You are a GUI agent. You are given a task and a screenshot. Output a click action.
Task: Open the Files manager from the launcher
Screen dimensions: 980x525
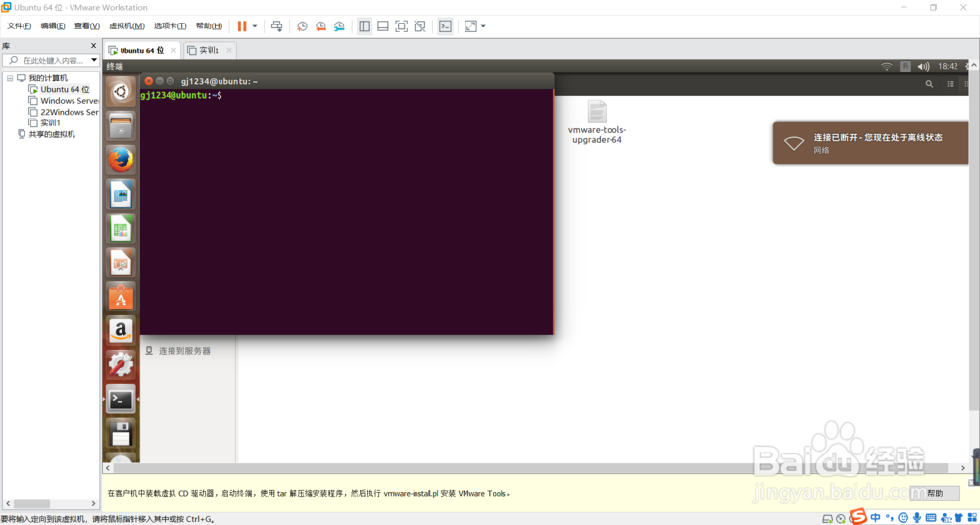pos(121,127)
